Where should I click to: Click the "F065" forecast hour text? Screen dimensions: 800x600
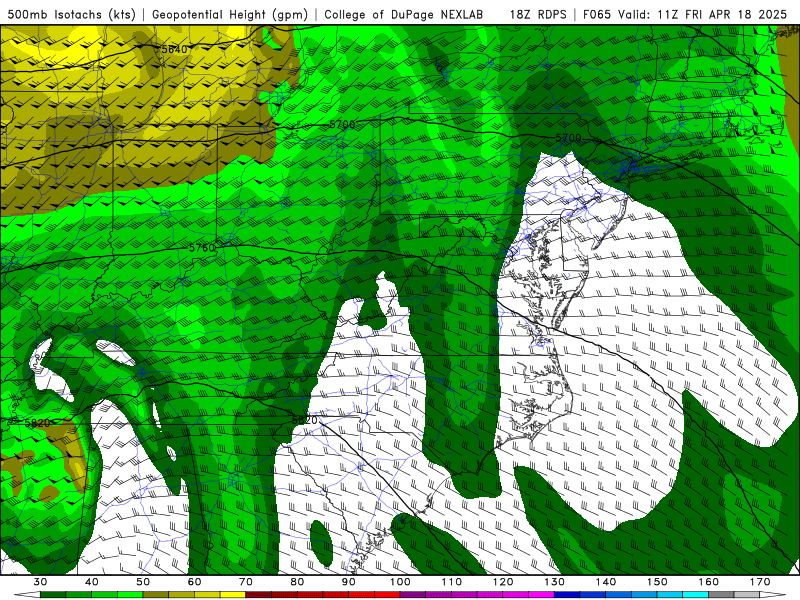[596, 14]
